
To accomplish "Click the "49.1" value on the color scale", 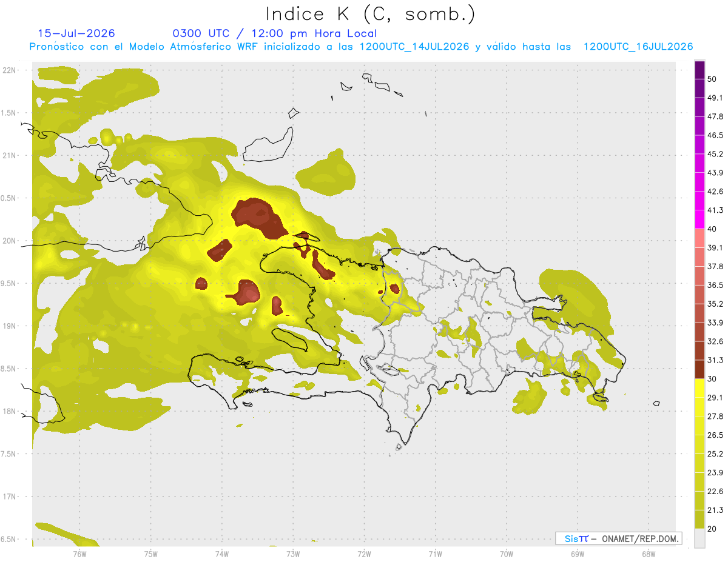I will 715,98.
